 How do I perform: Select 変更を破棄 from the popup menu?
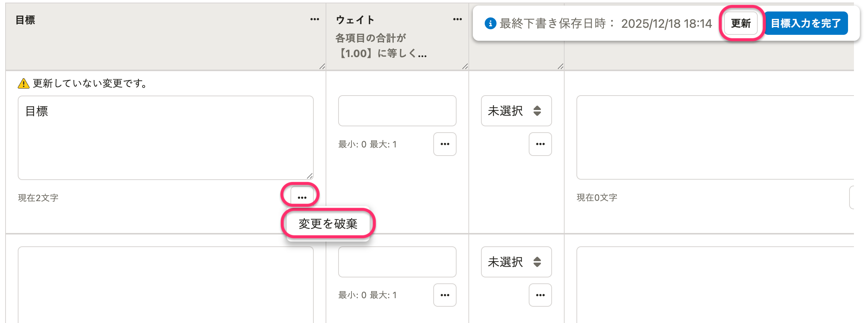tap(328, 224)
